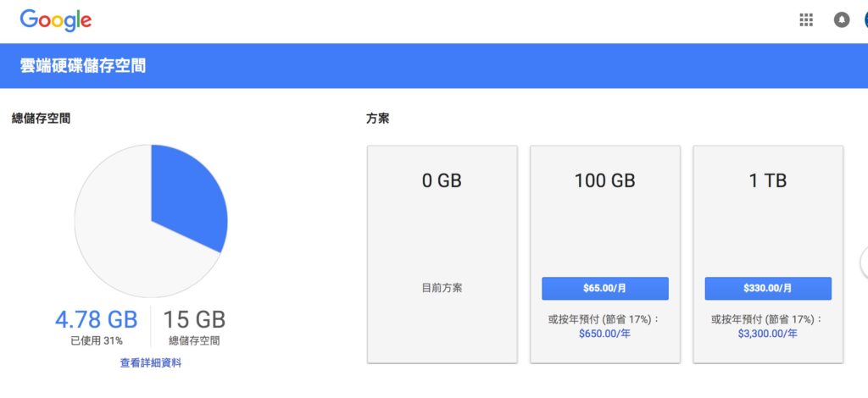Open the notifications bell icon
Screen dimensions: 868x398
click(x=842, y=20)
